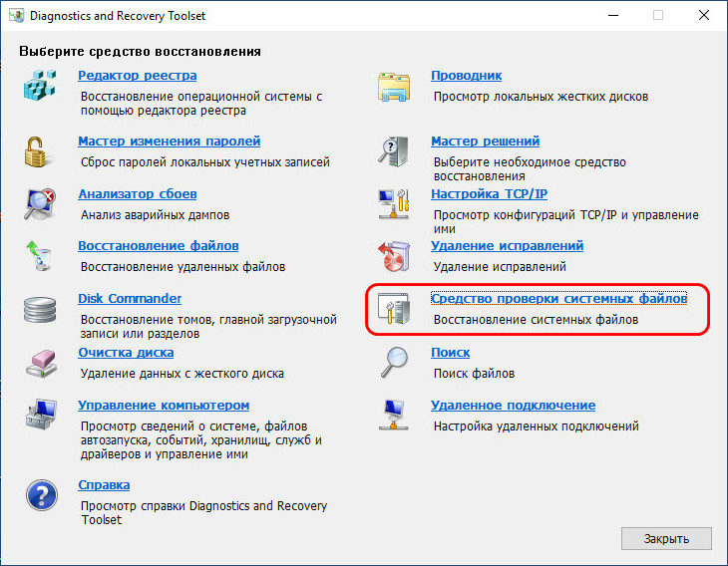This screenshot has width=728, height=566.
Task: Click the Computer Management toolbox icon
Action: click(x=41, y=415)
